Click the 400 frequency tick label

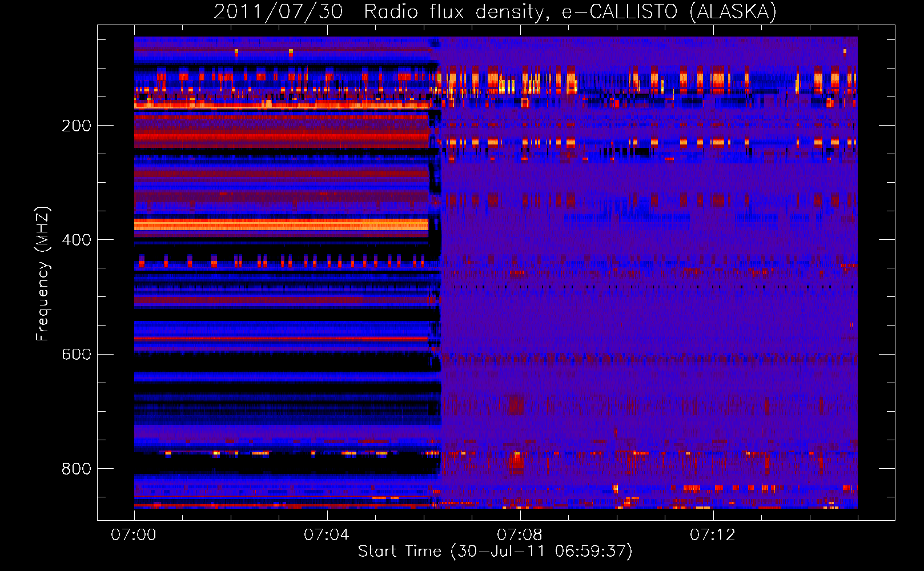(77, 240)
